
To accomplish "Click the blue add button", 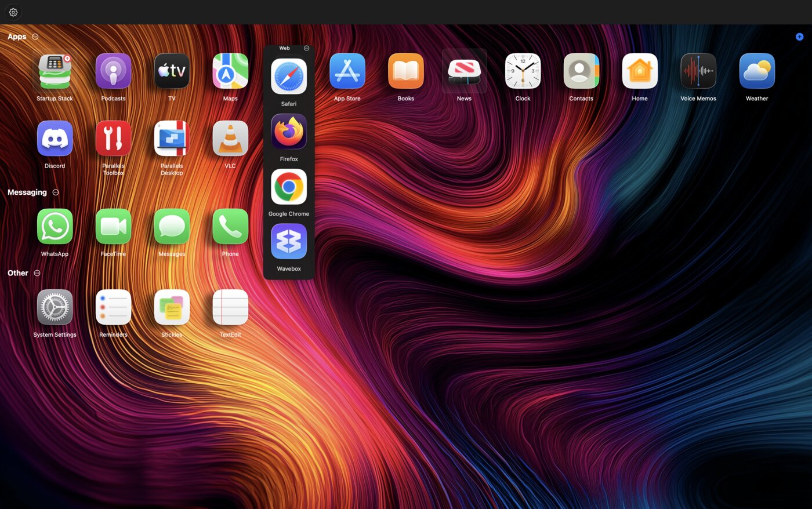I will coord(799,37).
